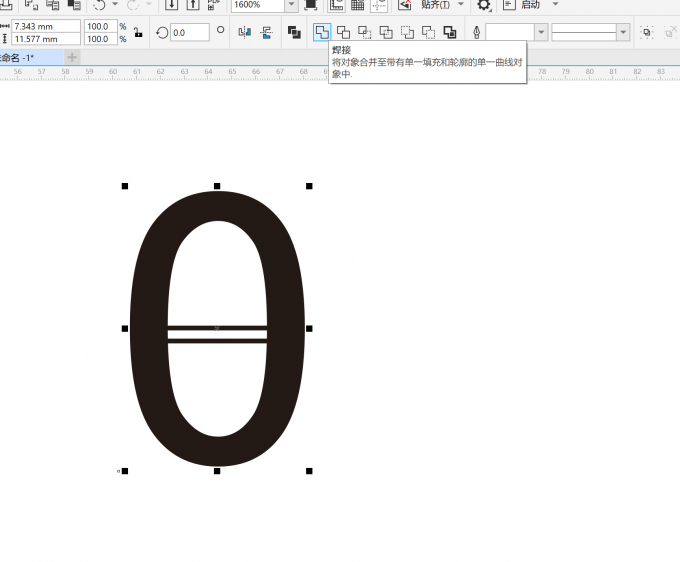This screenshot has height=562, width=680.
Task: Toggle full-screen preview icon
Action: (x=311, y=5)
